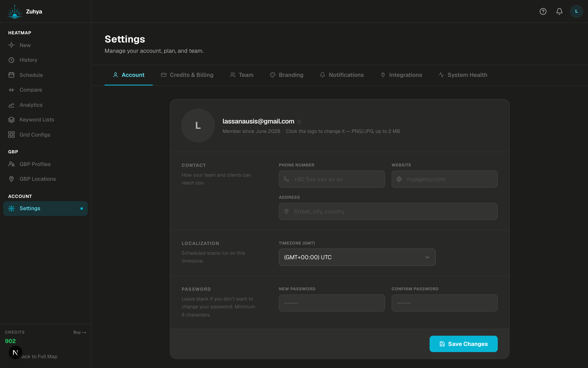Switch to the Credits & Billing tab
The image size is (588, 368).
click(187, 75)
